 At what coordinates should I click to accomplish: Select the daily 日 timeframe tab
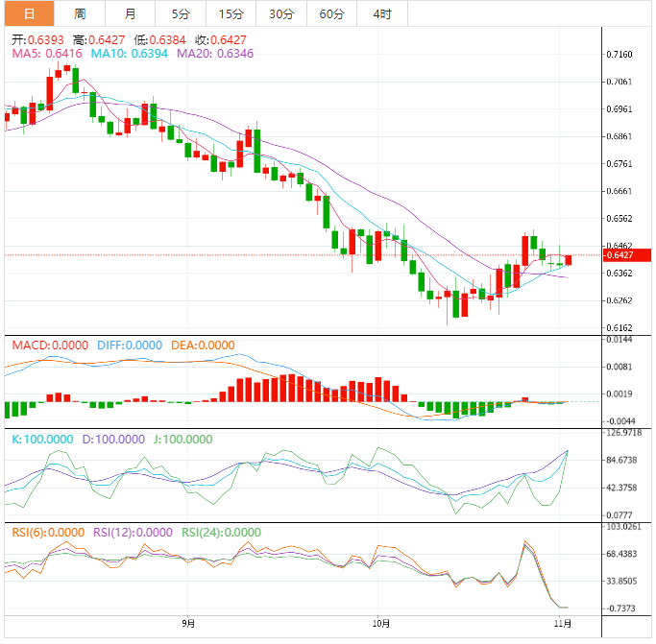pyautogui.click(x=29, y=13)
